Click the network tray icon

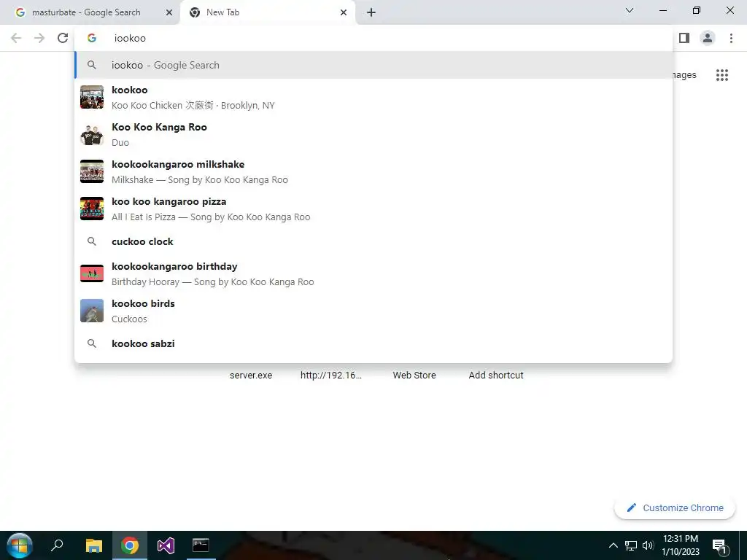click(x=631, y=545)
